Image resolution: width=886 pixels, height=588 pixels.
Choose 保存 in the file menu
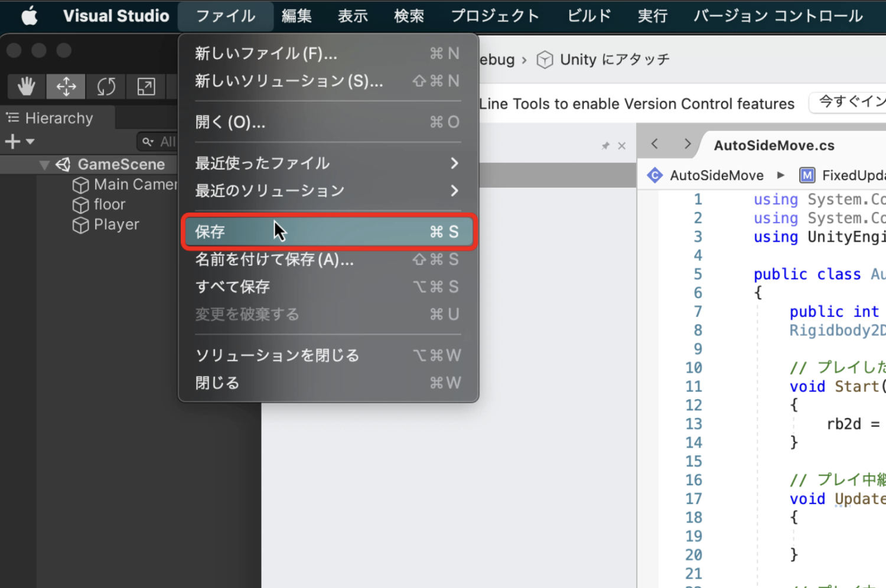click(328, 231)
